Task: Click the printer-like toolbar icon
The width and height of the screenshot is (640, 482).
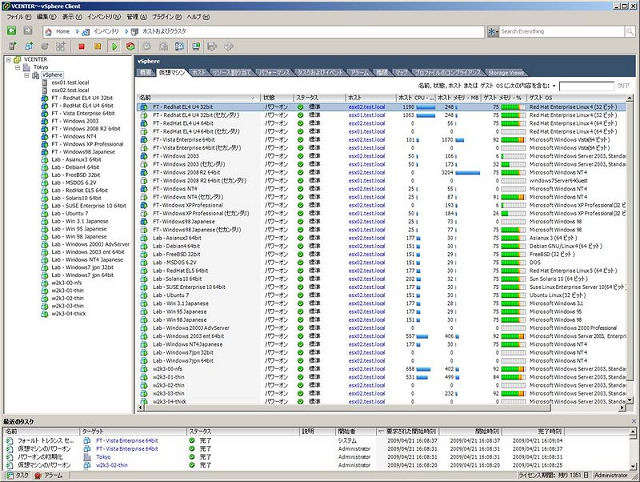Action: (212, 47)
